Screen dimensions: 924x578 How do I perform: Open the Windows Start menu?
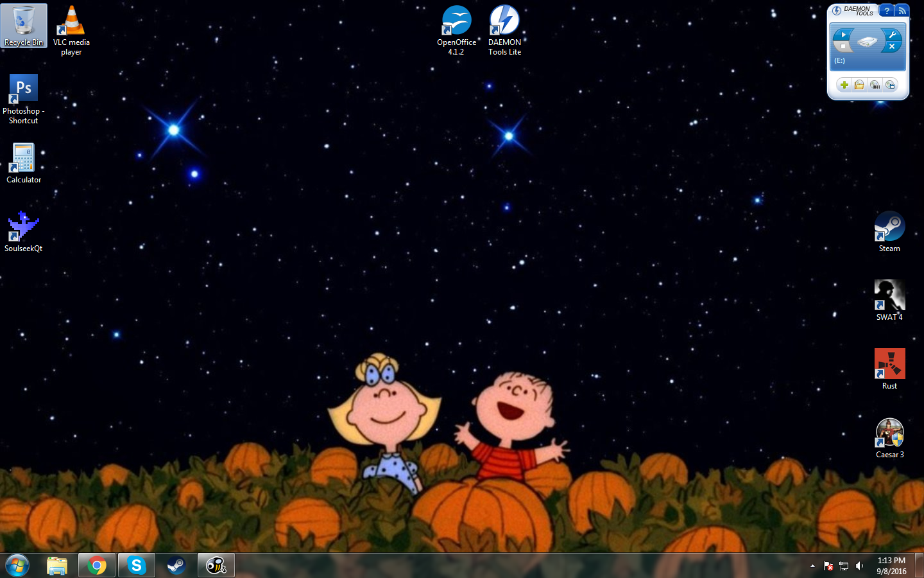coord(17,566)
